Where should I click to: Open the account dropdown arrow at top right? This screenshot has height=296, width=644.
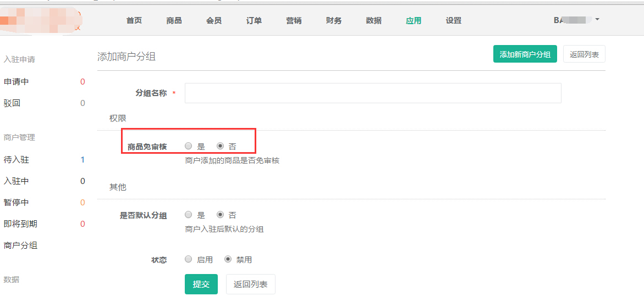(597, 19)
